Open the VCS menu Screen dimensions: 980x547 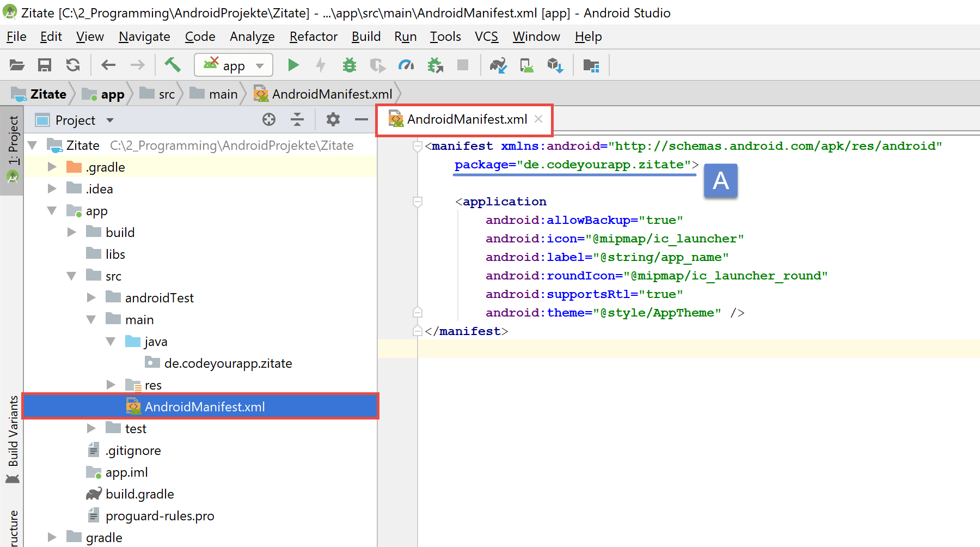coord(486,37)
